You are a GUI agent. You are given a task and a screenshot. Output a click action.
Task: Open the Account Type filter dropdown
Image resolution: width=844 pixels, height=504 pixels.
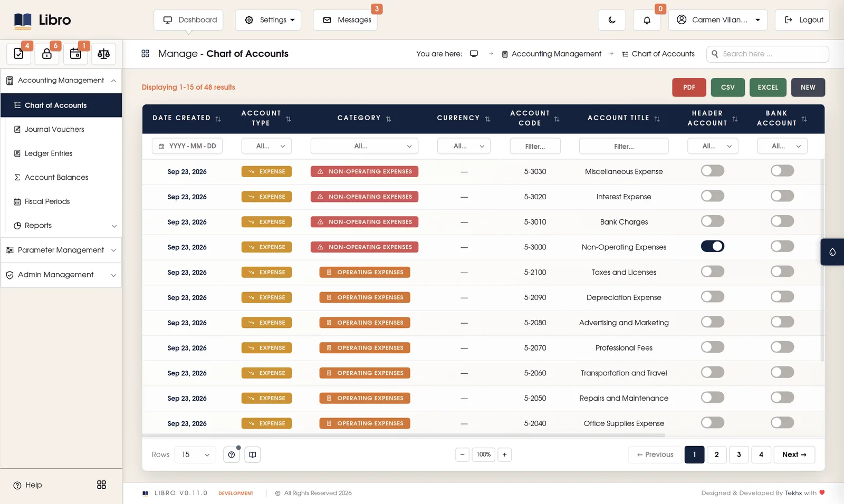tap(266, 146)
